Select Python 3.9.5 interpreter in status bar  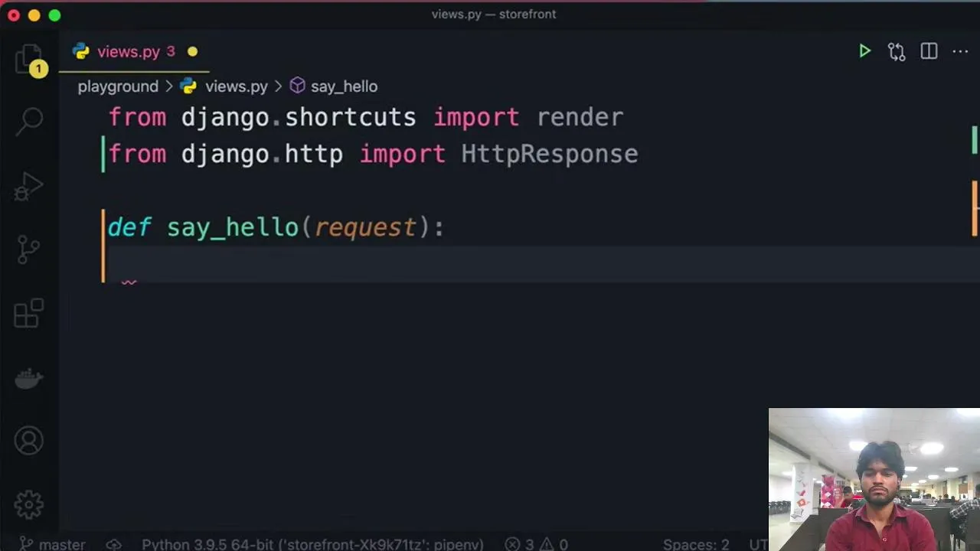(312, 544)
